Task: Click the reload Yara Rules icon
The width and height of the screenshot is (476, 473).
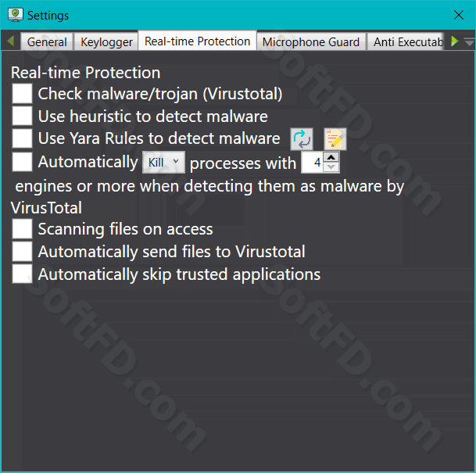Action: click(x=302, y=139)
